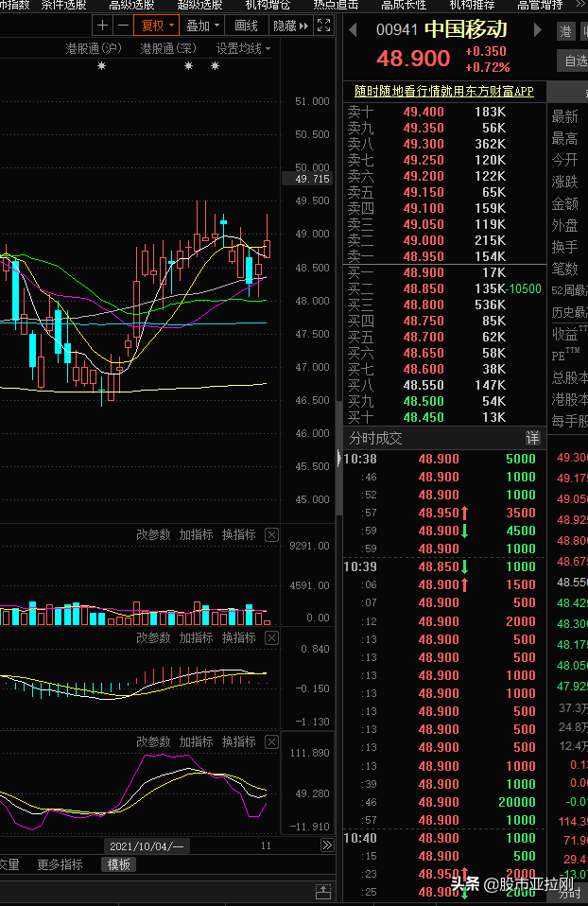Expand 设置均线 dropdown
Viewport: 588px width, 906px height.
pos(243,48)
